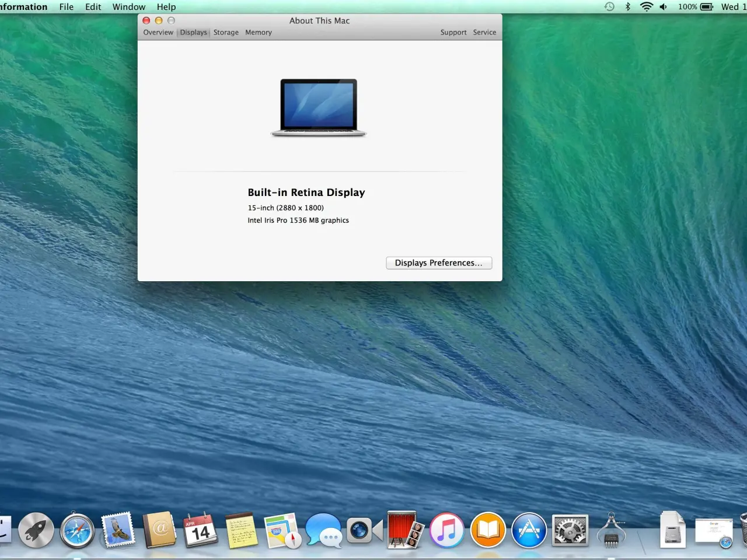This screenshot has width=747, height=560.
Task: Click System Information chip icon in Dock
Action: 611,530
